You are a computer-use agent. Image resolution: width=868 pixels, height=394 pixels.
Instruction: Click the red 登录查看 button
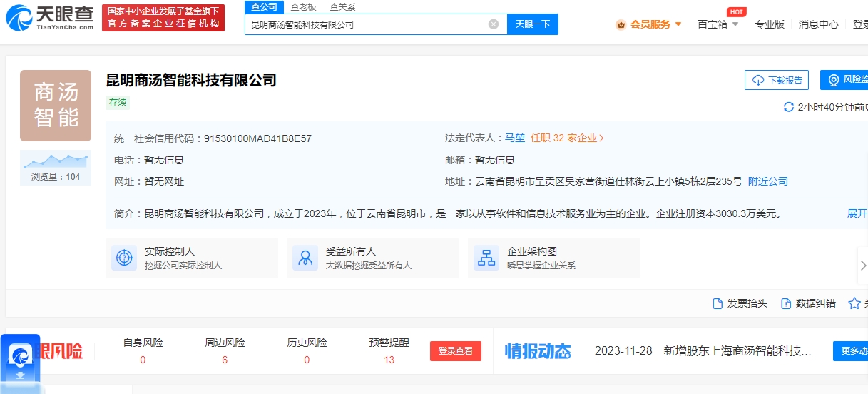point(456,351)
